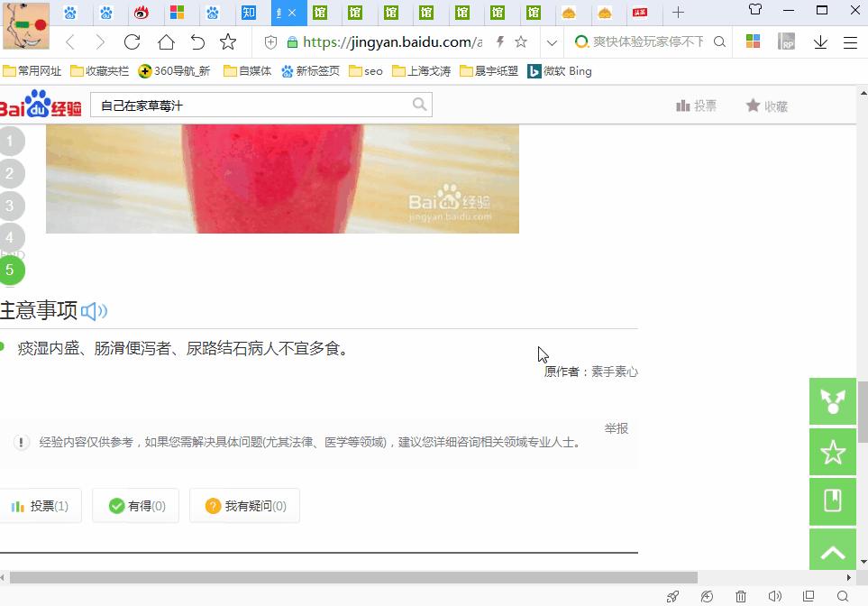Click inside the 自己在家草莓汁 search field
The width and height of the screenshot is (868, 606).
point(252,106)
